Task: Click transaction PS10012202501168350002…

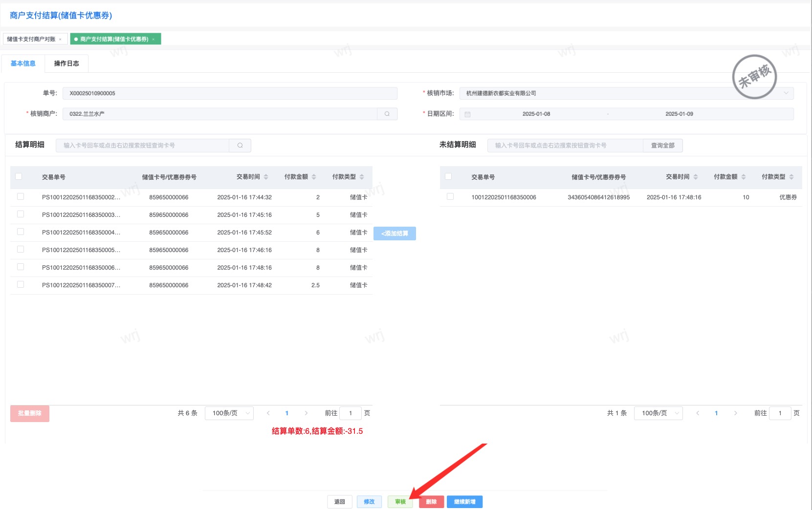Action: click(x=81, y=197)
